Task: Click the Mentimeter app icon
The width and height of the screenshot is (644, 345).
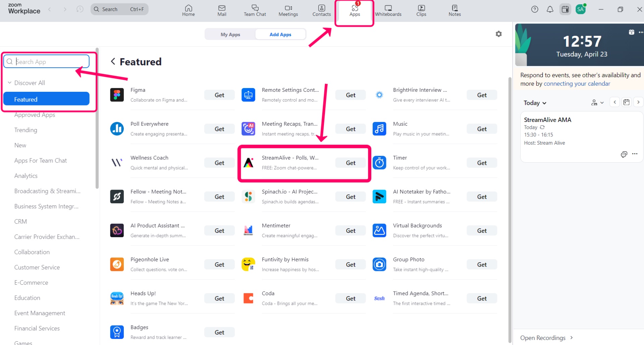Action: (248, 230)
